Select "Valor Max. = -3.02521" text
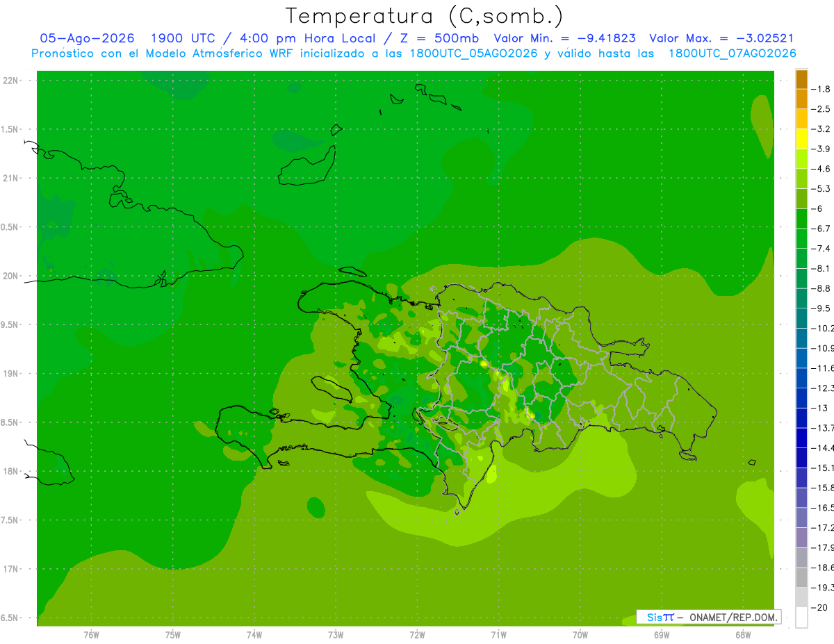The height and width of the screenshot is (644, 834). tap(721, 38)
